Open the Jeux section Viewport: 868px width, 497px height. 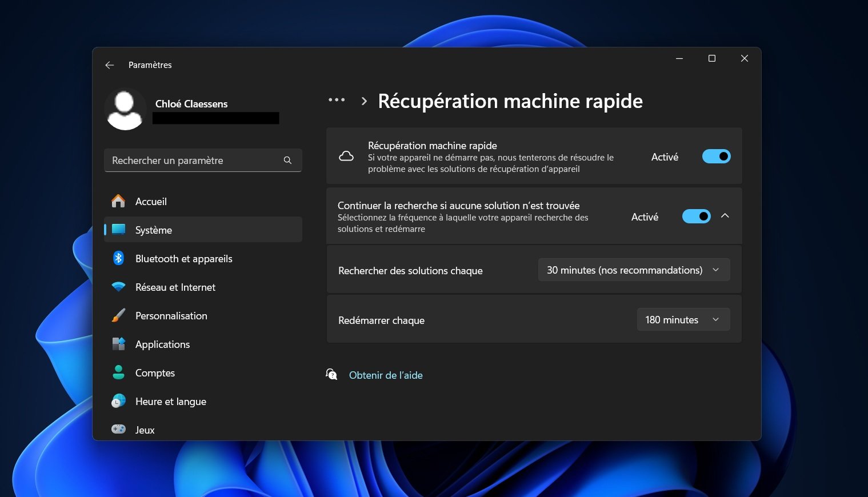click(x=145, y=430)
